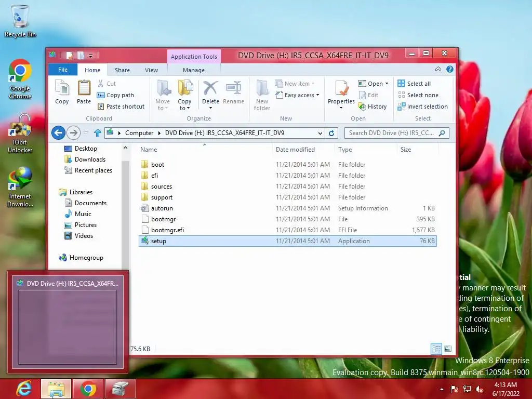This screenshot has height=399, width=532.
Task: Open Internet Explorer from the taskbar
Action: pyautogui.click(x=24, y=389)
